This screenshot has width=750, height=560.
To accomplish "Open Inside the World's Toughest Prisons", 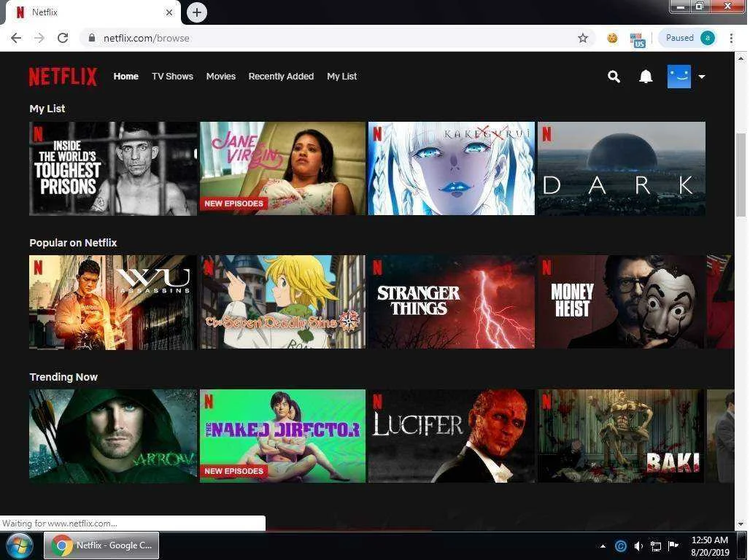I will 113,168.
